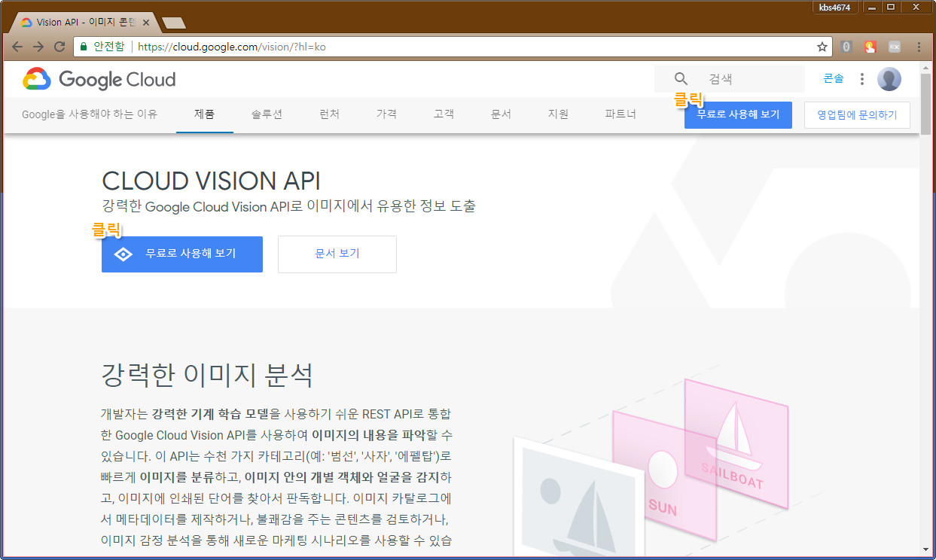Open the first gray extension icon

click(847, 47)
